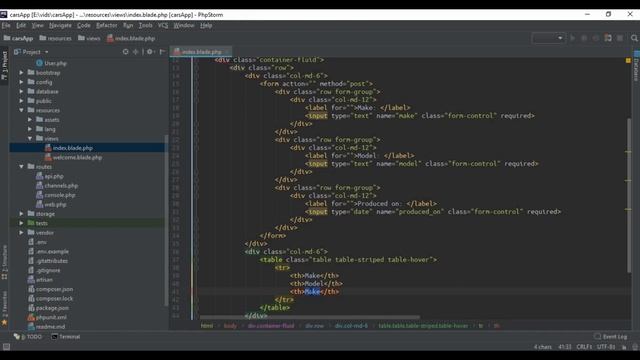Open the Event Log
This screenshot has height=360, width=640.
pos(611,337)
